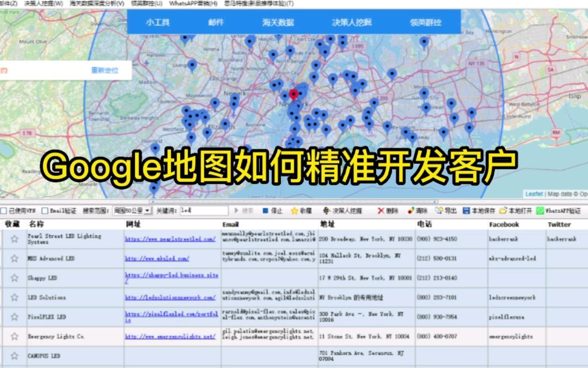The width and height of the screenshot is (588, 368).
Task: Click the 搜索 search play button
Action: click(244, 211)
